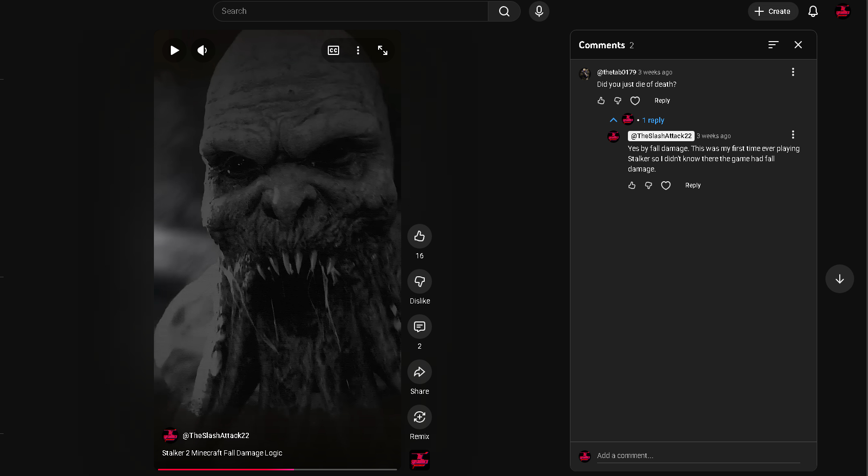The image size is (868, 476).
Task: Play the paused Short video
Action: (174, 50)
